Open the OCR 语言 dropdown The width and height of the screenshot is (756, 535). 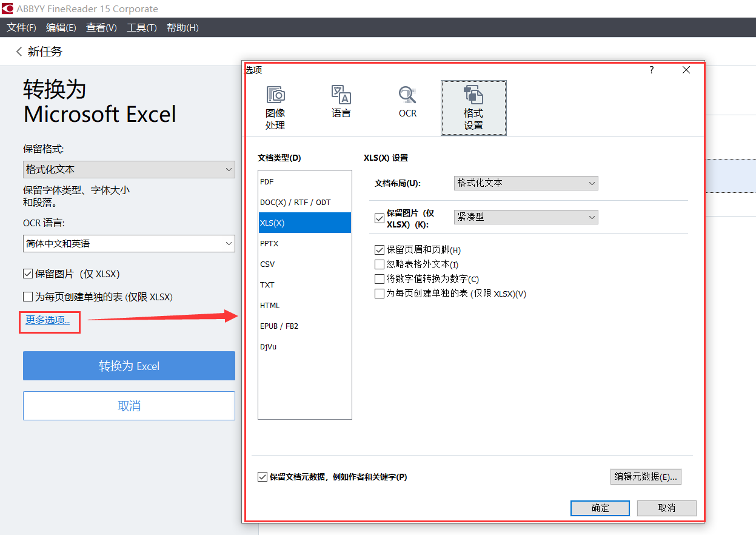129,243
